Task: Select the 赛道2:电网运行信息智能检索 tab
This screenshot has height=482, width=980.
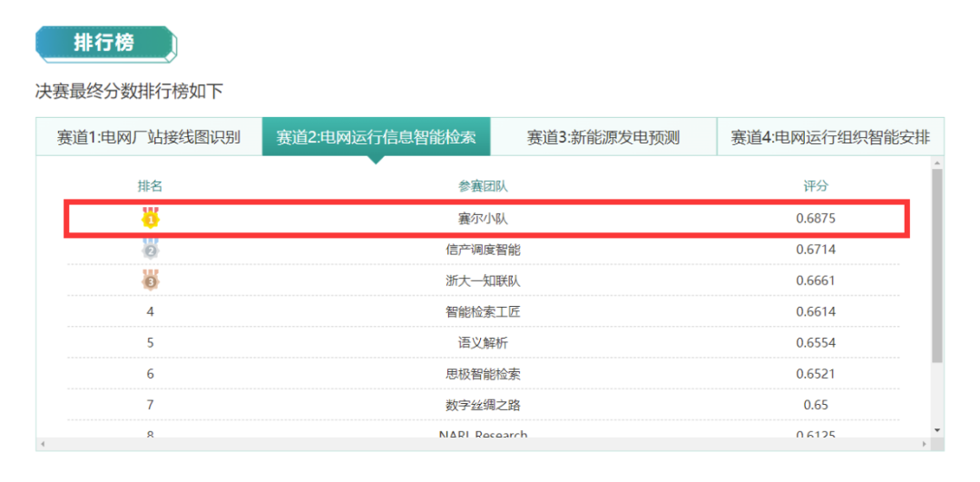Action: pos(377,137)
